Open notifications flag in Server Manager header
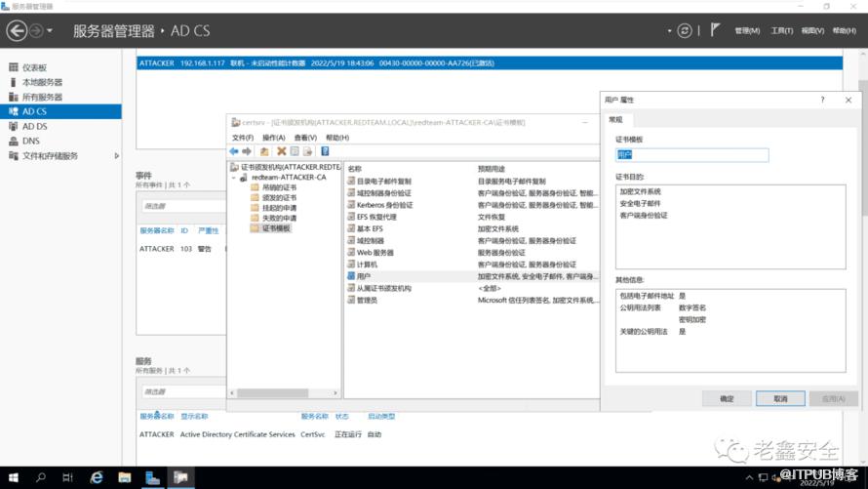The height and width of the screenshot is (489, 868). click(x=715, y=30)
